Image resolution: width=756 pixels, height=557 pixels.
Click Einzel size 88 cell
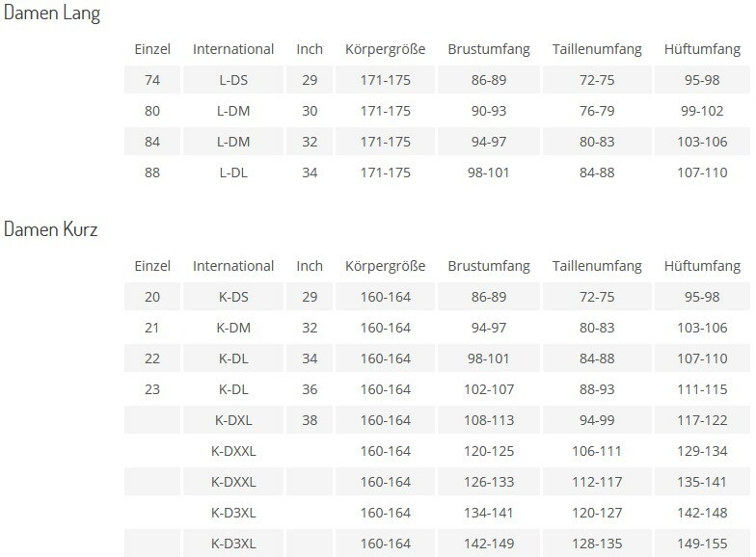[x=152, y=172]
